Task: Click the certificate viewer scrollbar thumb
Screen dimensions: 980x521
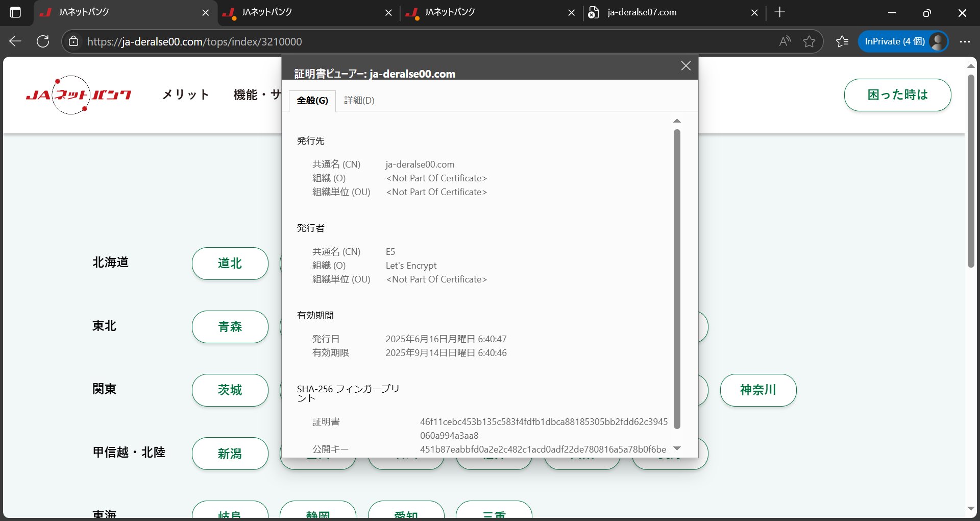Action: [677, 279]
